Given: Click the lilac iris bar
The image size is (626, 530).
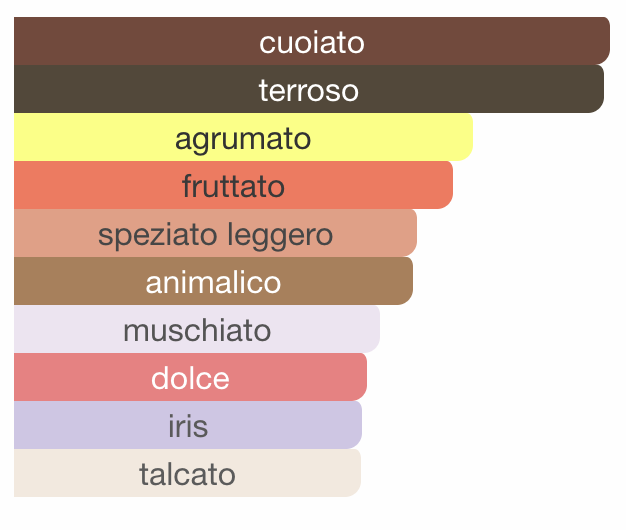Looking at the screenshot, I should pos(188,425).
